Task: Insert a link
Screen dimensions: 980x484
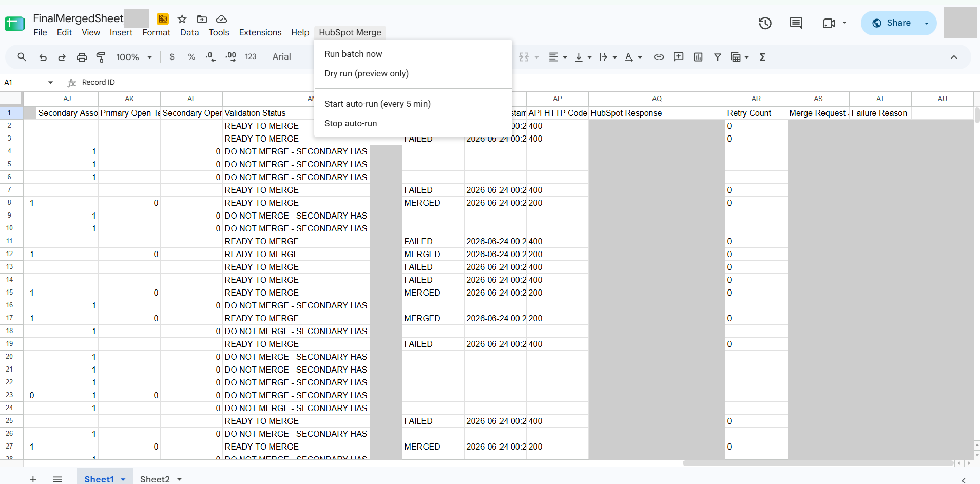Action: (x=659, y=57)
